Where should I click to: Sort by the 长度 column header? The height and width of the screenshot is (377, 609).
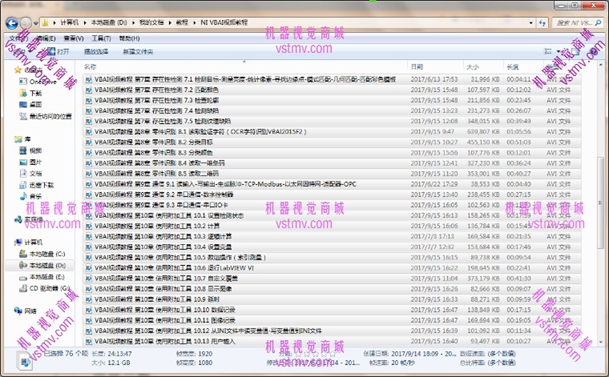tap(513, 67)
